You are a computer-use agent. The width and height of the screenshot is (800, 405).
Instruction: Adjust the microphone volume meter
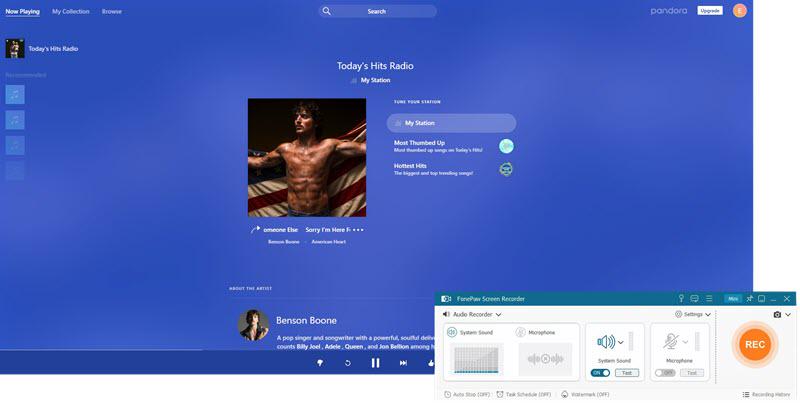coord(697,341)
